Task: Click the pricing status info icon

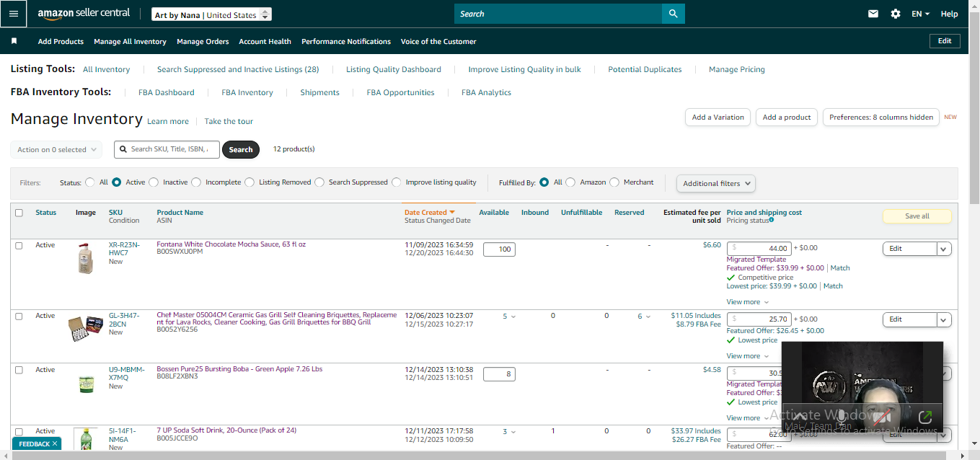Action: coord(771,220)
